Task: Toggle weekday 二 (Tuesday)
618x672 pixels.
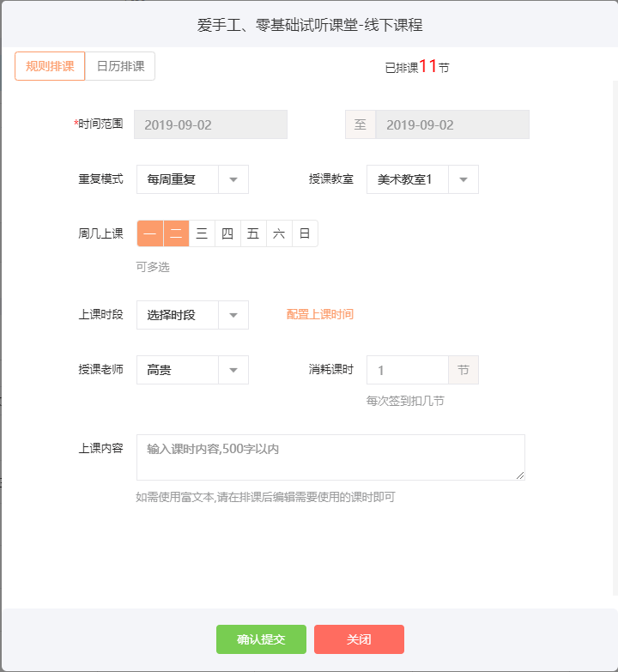Action: [176, 233]
